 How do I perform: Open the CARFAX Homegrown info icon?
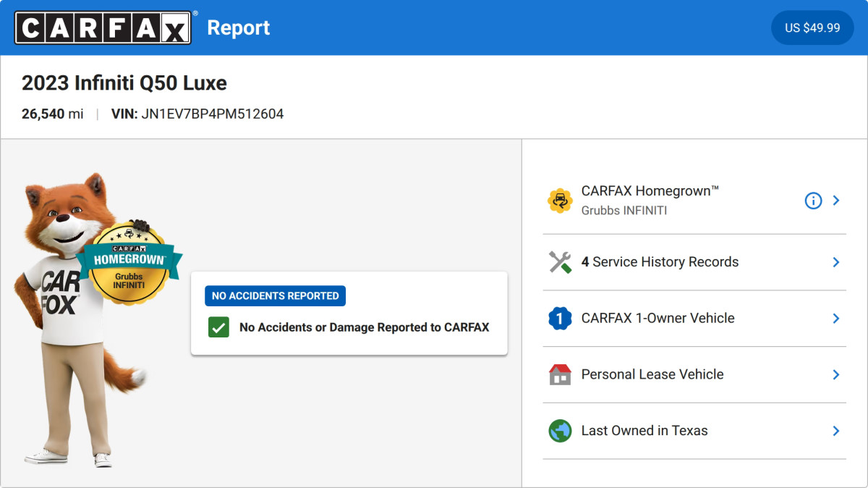(x=813, y=201)
